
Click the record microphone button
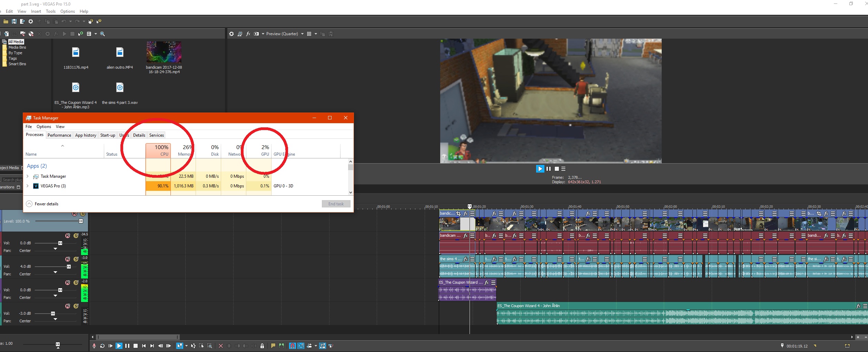click(94, 346)
